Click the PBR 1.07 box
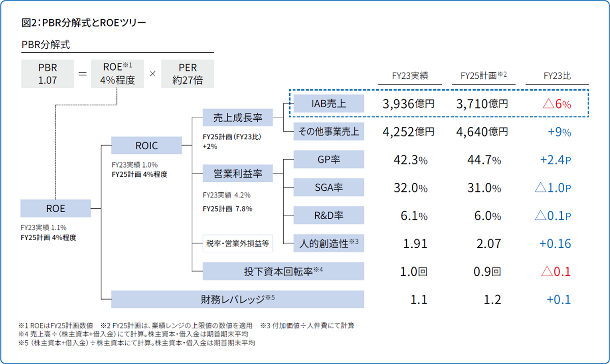610x364 pixels. coord(48,74)
